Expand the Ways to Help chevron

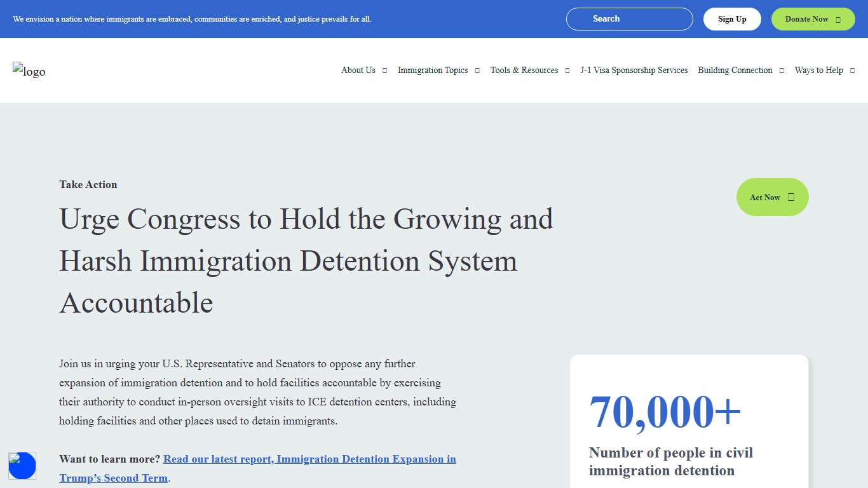tap(852, 71)
